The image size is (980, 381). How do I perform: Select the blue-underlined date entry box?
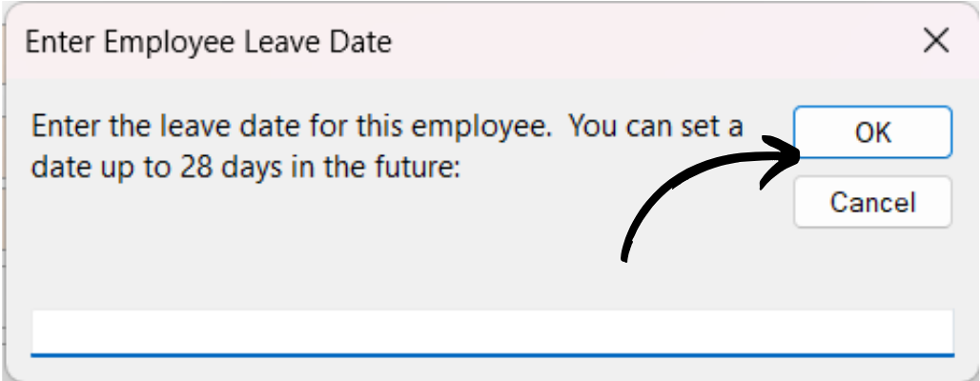493,332
